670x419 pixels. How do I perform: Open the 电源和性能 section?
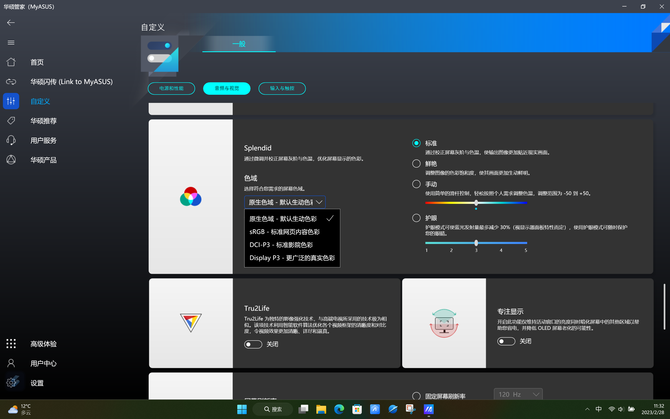(171, 88)
